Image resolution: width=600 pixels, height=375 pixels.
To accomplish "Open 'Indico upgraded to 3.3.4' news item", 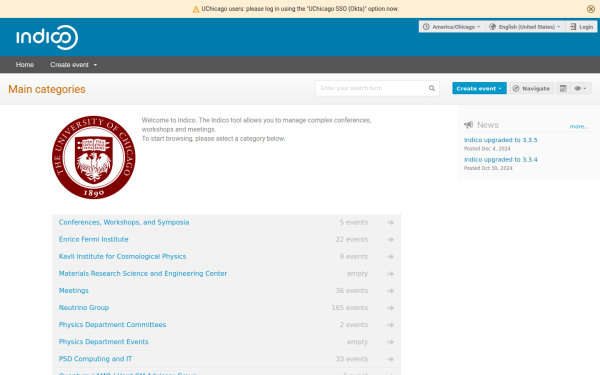I will 501,159.
